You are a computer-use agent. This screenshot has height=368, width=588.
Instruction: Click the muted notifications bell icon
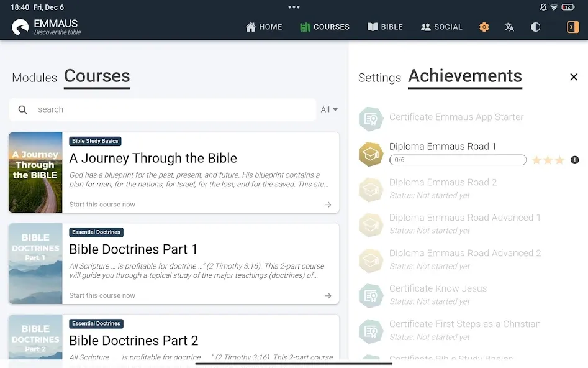pyautogui.click(x=543, y=7)
